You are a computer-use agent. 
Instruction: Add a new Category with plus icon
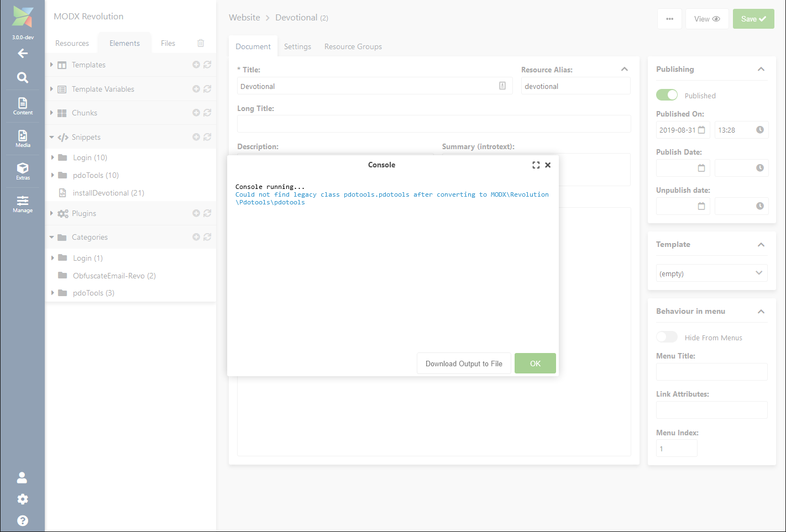click(196, 237)
